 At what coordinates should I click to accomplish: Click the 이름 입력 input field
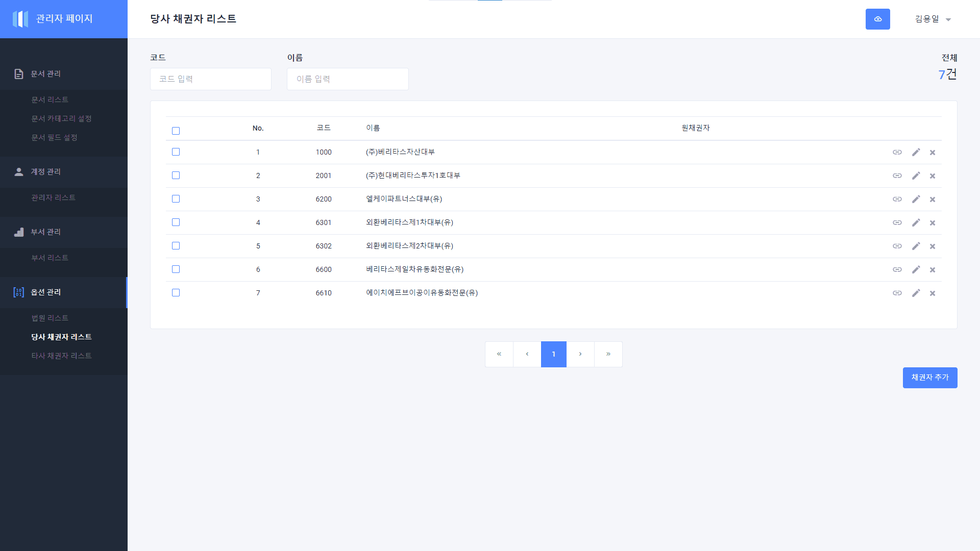[x=348, y=79]
